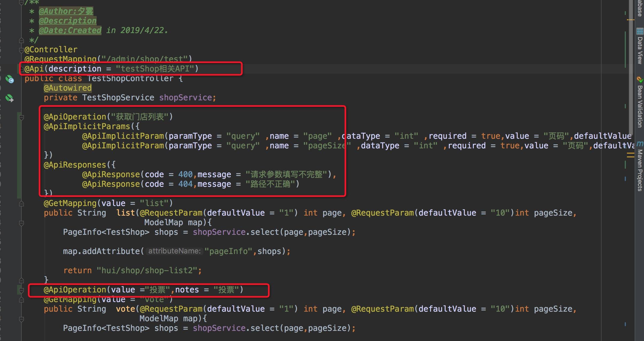This screenshot has height=341, width=644.
Task: Click the "pageInfo" attribute string
Action: pyautogui.click(x=228, y=251)
